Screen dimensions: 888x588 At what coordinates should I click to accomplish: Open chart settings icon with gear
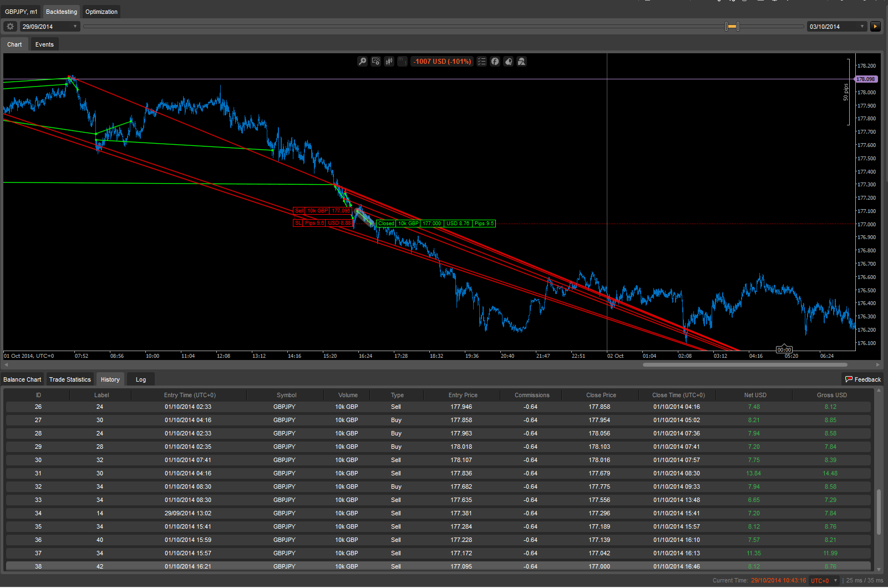(x=376, y=62)
